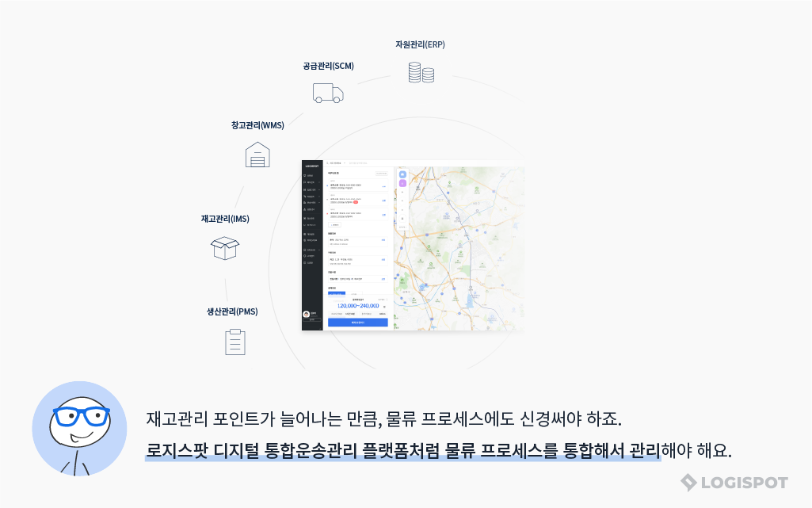Image resolution: width=812 pixels, height=508 pixels.
Task: Click the glasses-wearing character avatar
Action: point(79,429)
